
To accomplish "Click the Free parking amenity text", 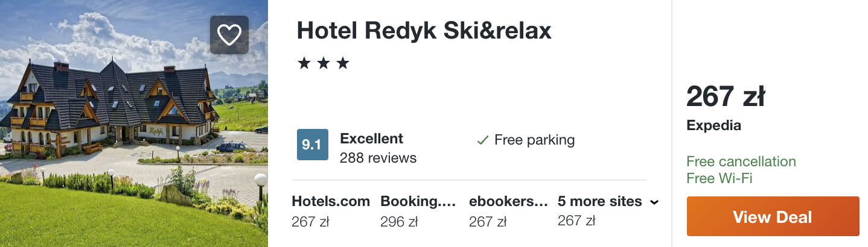I will pyautogui.click(x=534, y=140).
